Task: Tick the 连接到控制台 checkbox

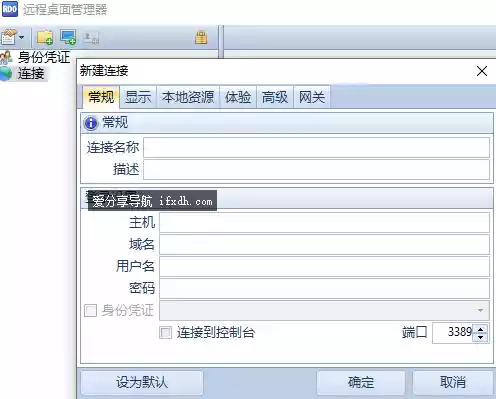Action: (x=166, y=332)
